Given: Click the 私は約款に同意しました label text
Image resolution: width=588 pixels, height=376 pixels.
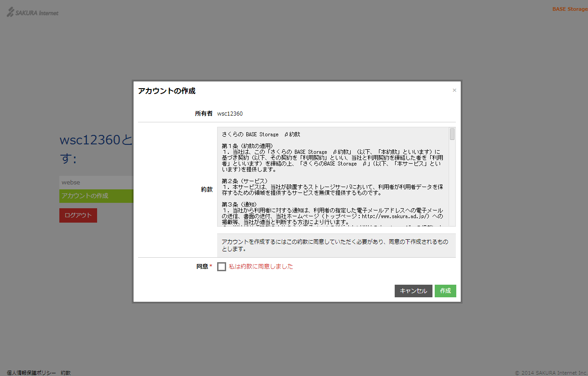Looking at the screenshot, I should [x=261, y=267].
